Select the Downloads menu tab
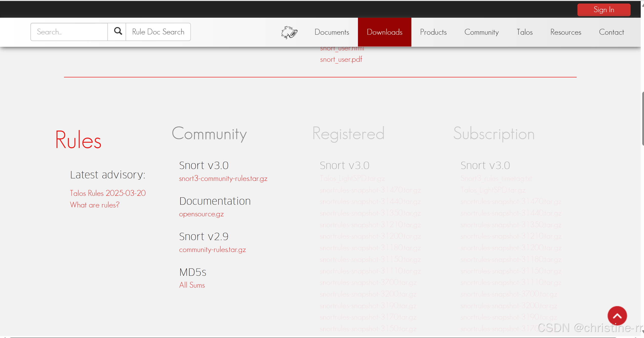The image size is (644, 338). pyautogui.click(x=384, y=32)
